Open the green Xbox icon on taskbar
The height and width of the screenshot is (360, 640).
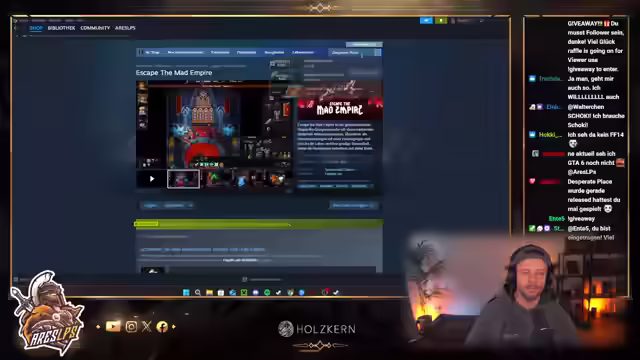click(x=244, y=292)
